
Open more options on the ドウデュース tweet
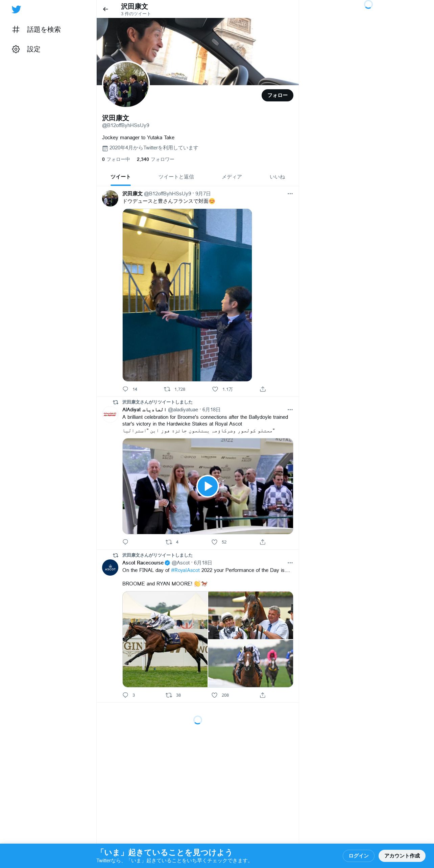290,194
